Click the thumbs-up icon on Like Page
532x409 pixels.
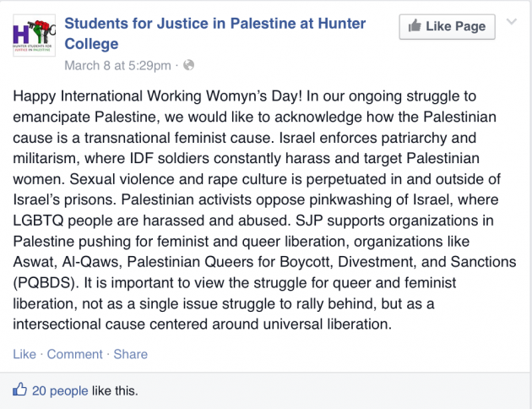(x=415, y=26)
